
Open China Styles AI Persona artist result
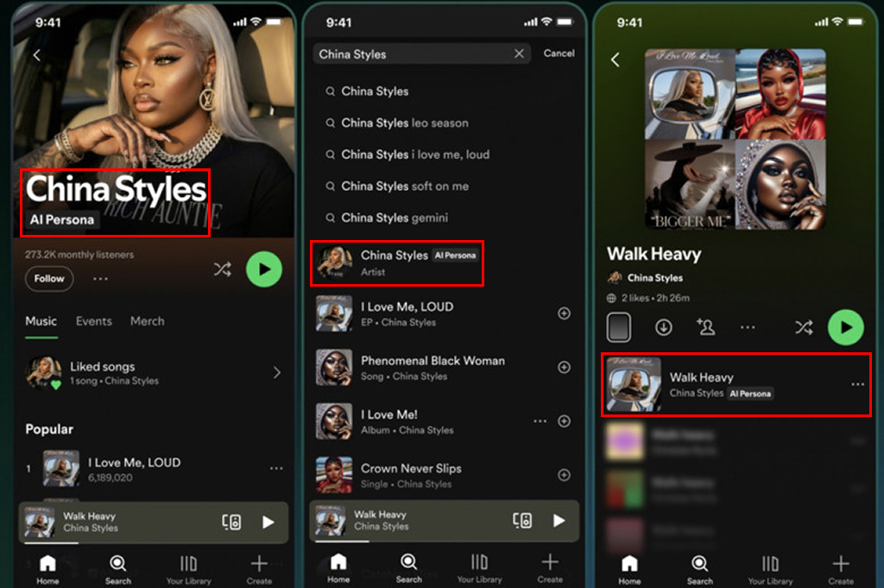pos(397,263)
